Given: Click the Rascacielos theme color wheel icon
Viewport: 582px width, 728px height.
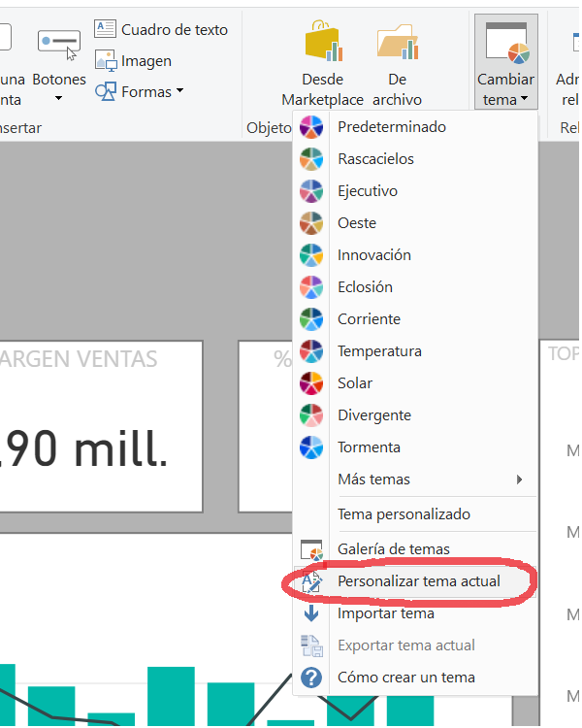Looking at the screenshot, I should (x=311, y=159).
